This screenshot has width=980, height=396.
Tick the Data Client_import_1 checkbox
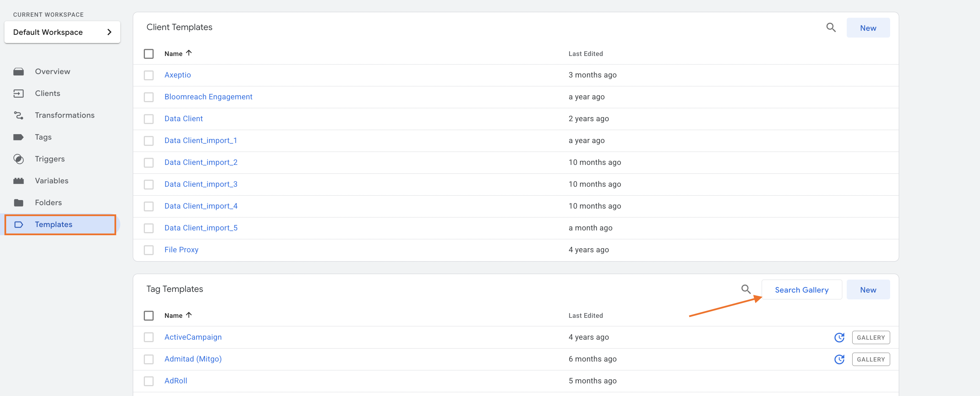149,141
